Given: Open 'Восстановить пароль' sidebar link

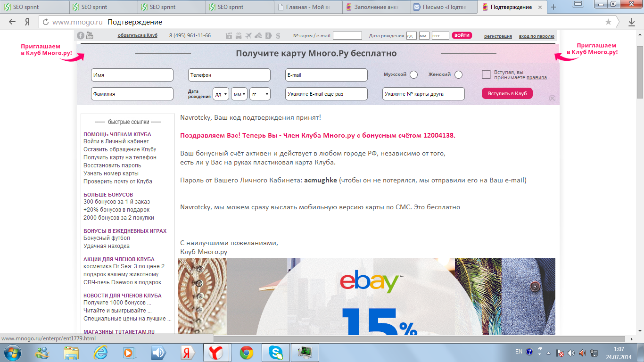Looking at the screenshot, I should (112, 165).
